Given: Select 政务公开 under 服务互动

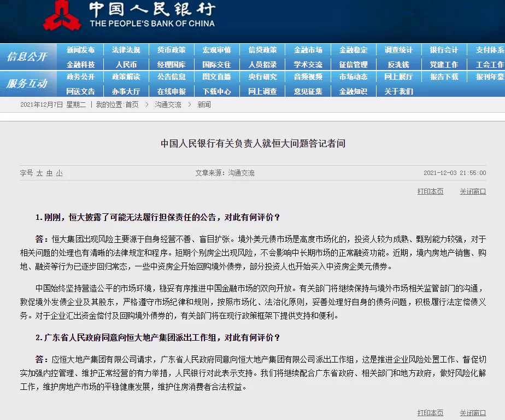Looking at the screenshot, I should point(80,77).
